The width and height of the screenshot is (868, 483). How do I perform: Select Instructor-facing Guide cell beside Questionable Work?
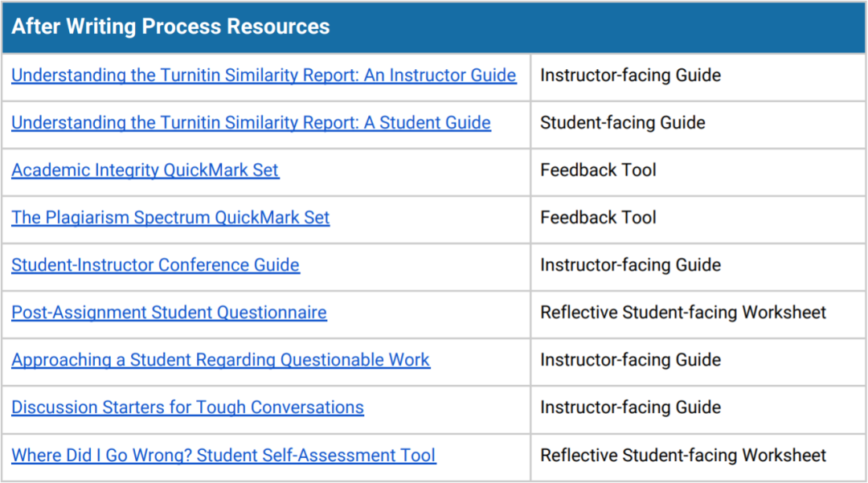pyautogui.click(x=630, y=360)
